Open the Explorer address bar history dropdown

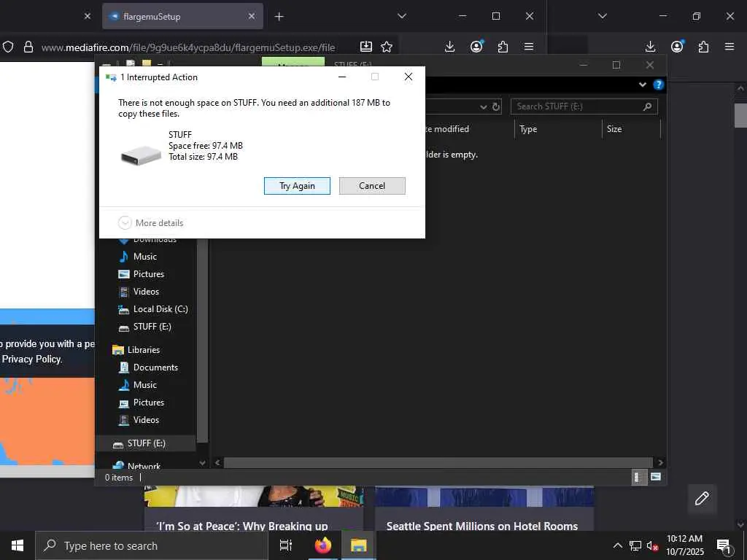coord(483,106)
